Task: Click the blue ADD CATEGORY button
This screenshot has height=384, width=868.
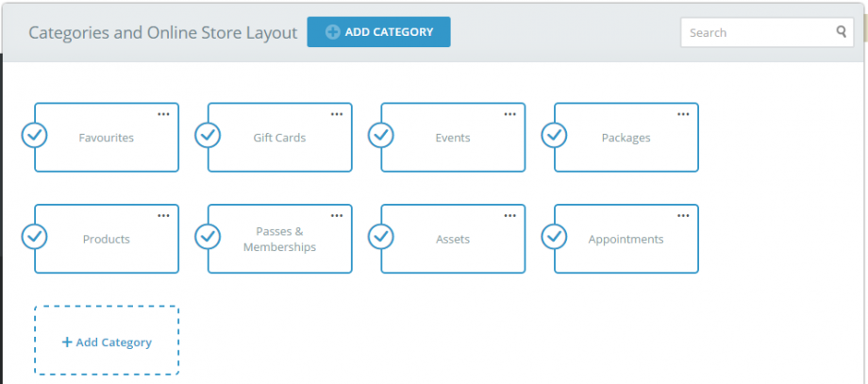Action: coord(378,32)
